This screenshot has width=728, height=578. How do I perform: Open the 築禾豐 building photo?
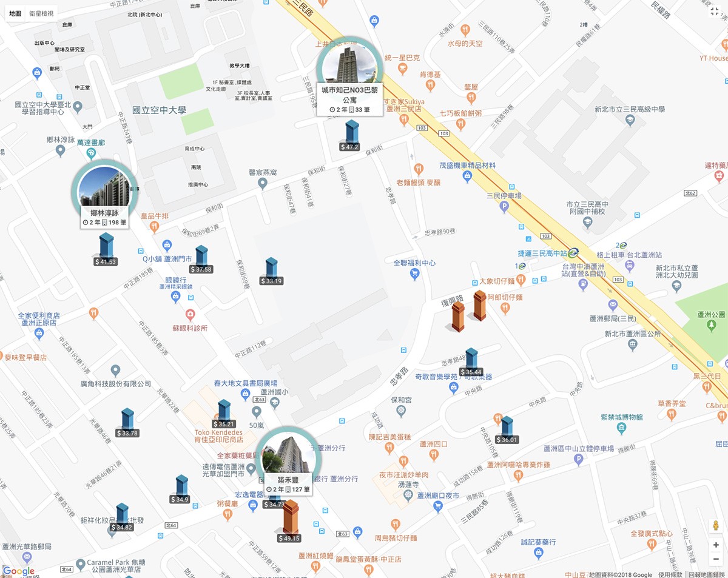[x=289, y=455]
